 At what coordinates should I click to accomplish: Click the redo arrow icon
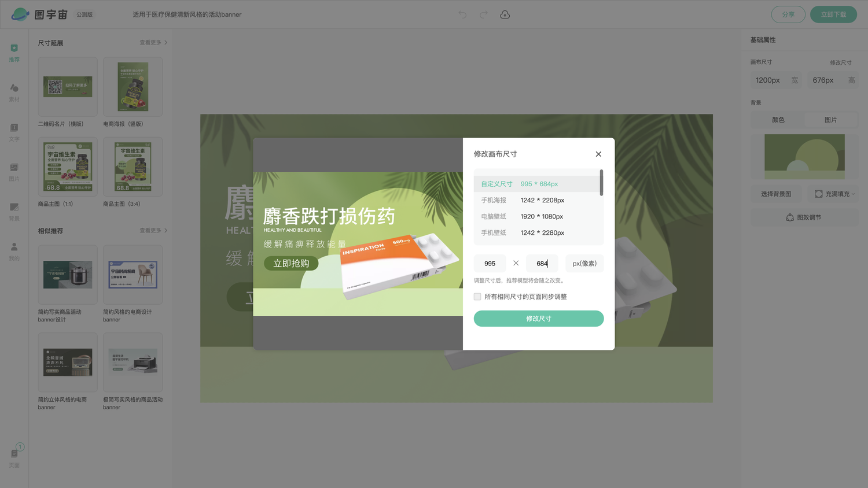[x=484, y=14]
